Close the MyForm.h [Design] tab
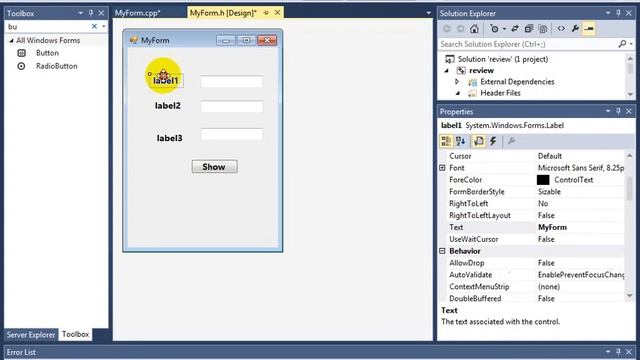 [x=277, y=13]
